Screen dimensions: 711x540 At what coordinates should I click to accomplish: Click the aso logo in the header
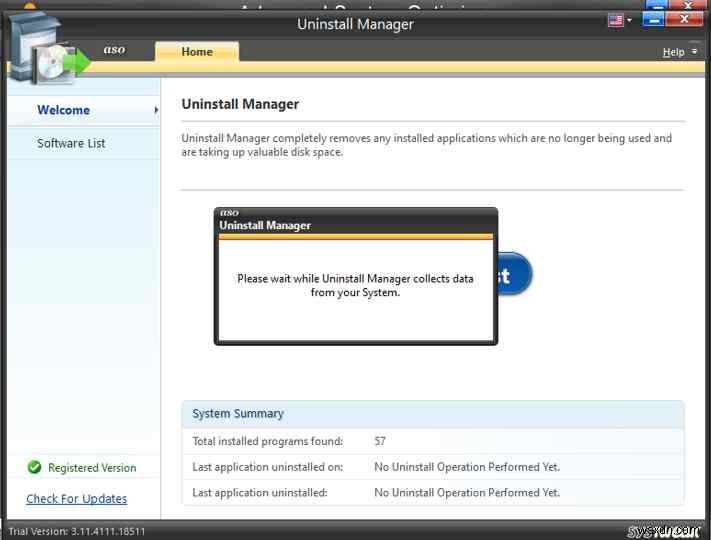[114, 49]
